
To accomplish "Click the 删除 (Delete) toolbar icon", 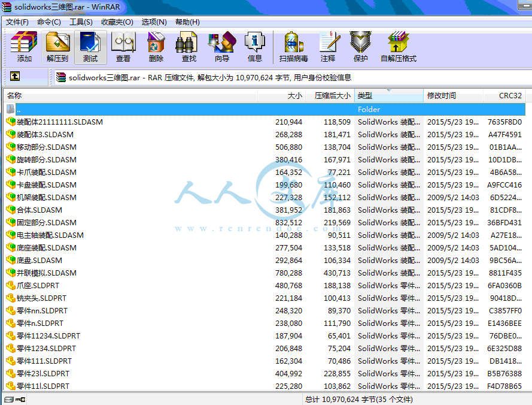I will pyautogui.click(x=156, y=42).
